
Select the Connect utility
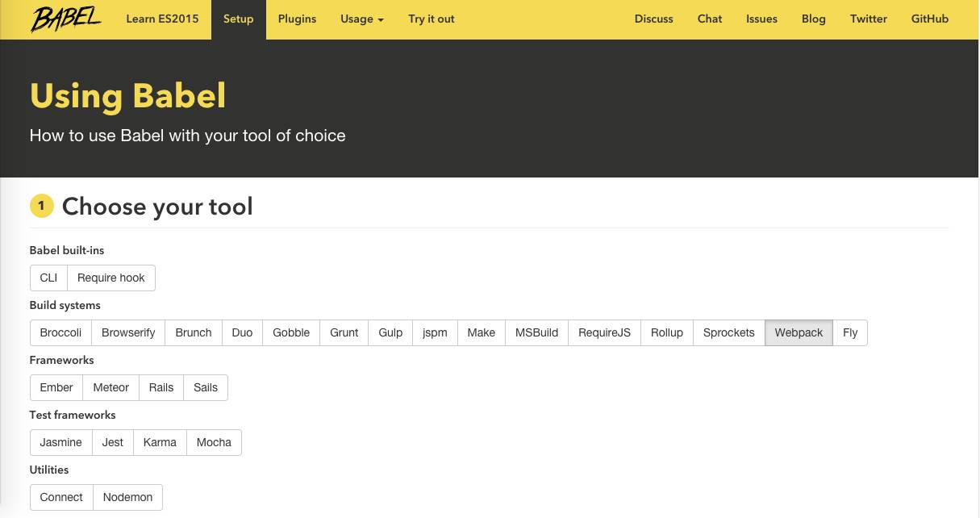coord(61,497)
